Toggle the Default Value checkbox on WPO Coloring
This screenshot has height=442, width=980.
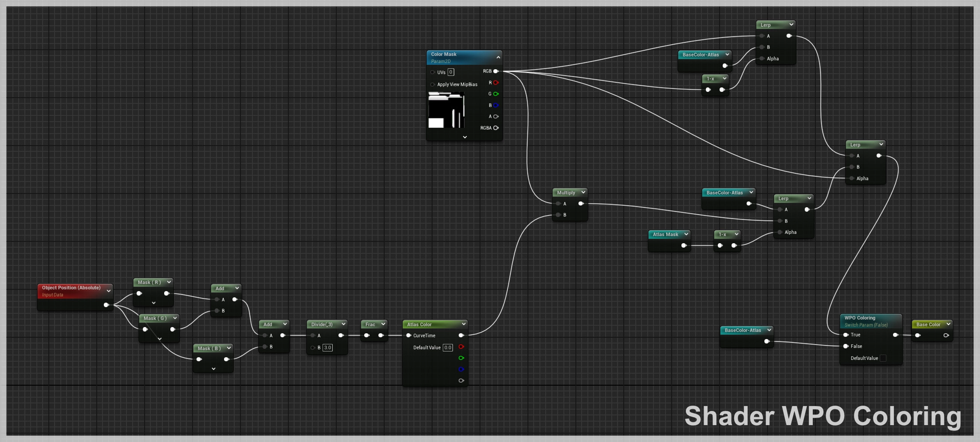tap(883, 358)
